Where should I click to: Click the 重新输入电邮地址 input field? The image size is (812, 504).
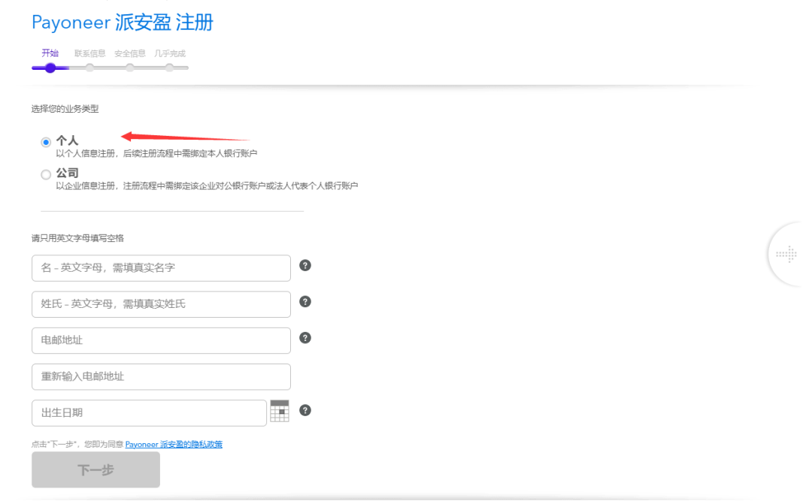pyautogui.click(x=161, y=376)
